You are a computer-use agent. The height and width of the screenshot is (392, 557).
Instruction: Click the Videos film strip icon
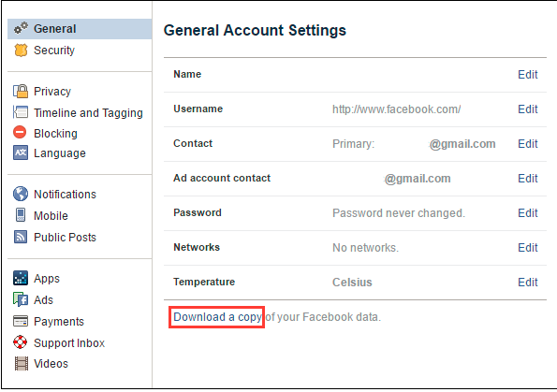(22, 364)
